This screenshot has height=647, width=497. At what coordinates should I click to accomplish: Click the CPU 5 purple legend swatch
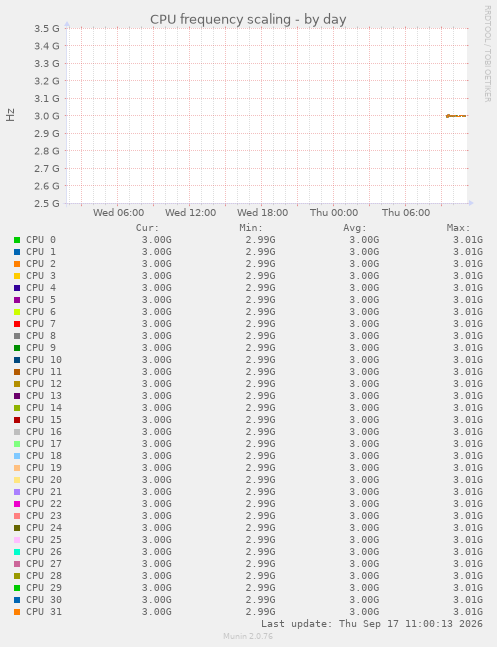point(17,300)
